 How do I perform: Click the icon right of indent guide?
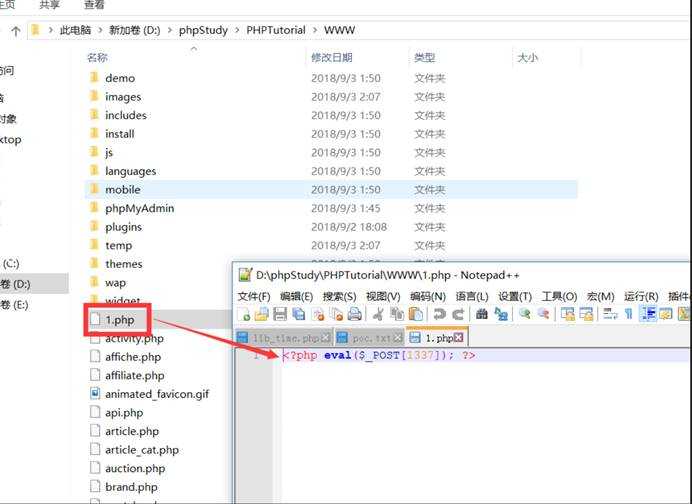tap(666, 314)
